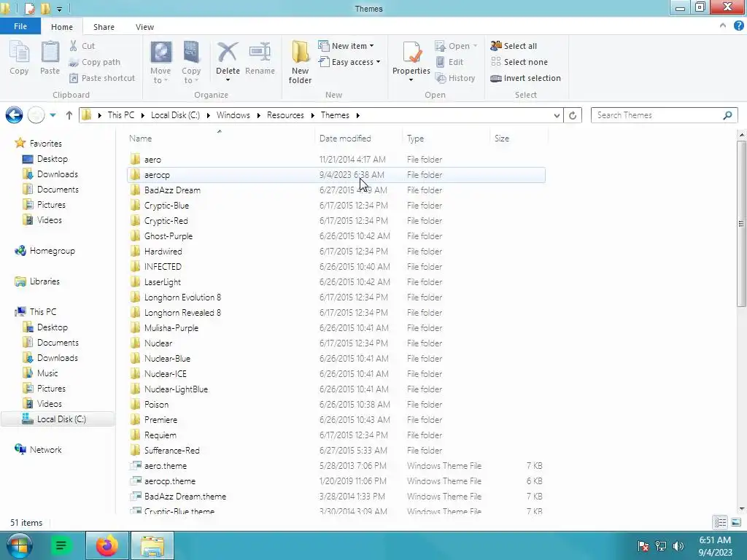747x560 pixels.
Task: Select Homegroup in the navigation pane
Action: (x=52, y=251)
